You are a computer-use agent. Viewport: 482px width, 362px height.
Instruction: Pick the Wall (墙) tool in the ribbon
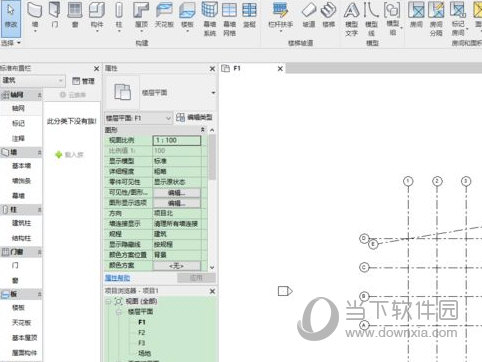(x=35, y=16)
